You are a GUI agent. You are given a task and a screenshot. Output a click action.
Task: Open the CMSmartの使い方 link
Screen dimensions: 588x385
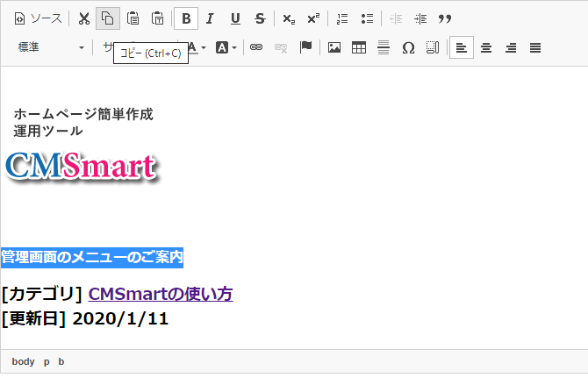[x=161, y=294]
